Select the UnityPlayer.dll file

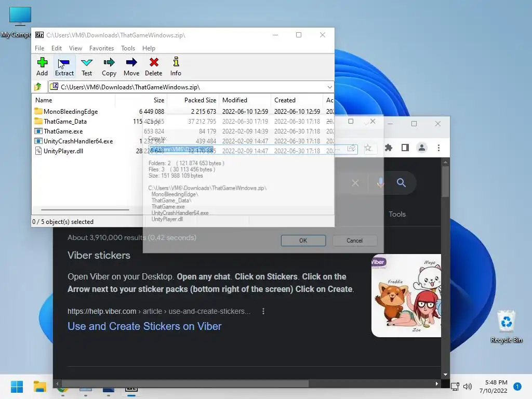(x=63, y=151)
